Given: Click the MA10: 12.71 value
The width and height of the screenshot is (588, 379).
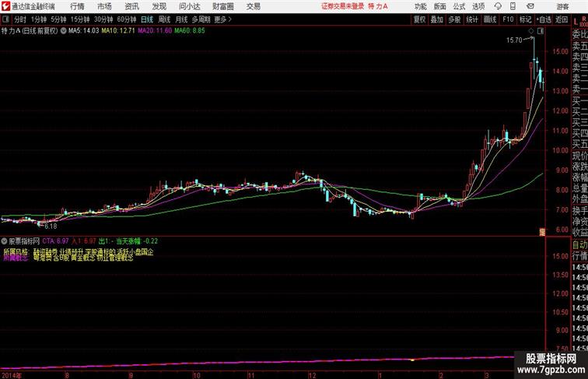Looking at the screenshot, I should click(118, 31).
